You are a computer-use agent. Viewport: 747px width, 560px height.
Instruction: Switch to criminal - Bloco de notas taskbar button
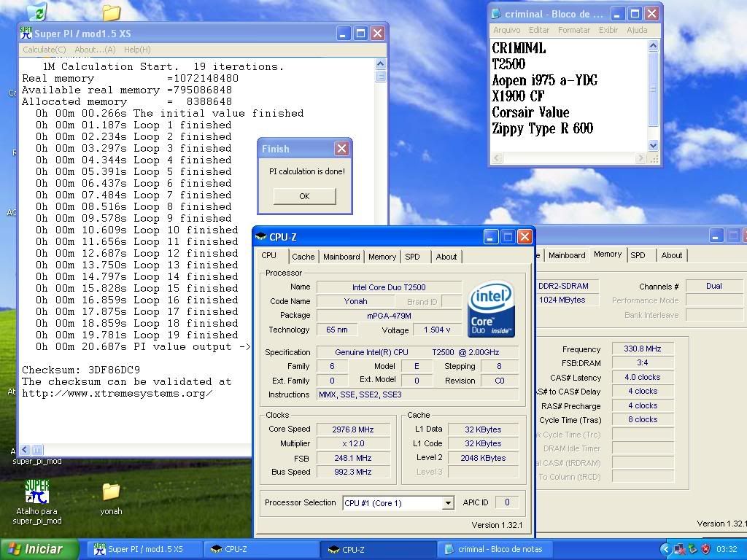tap(495, 549)
